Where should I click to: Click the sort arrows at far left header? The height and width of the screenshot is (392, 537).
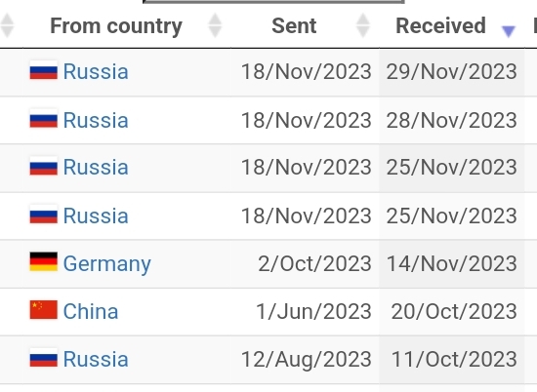pyautogui.click(x=7, y=25)
